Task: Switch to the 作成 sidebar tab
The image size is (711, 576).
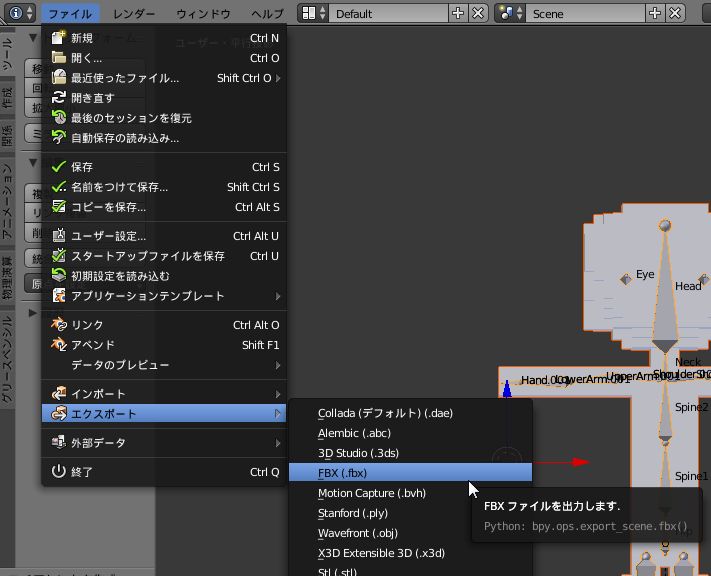Action: click(7, 98)
